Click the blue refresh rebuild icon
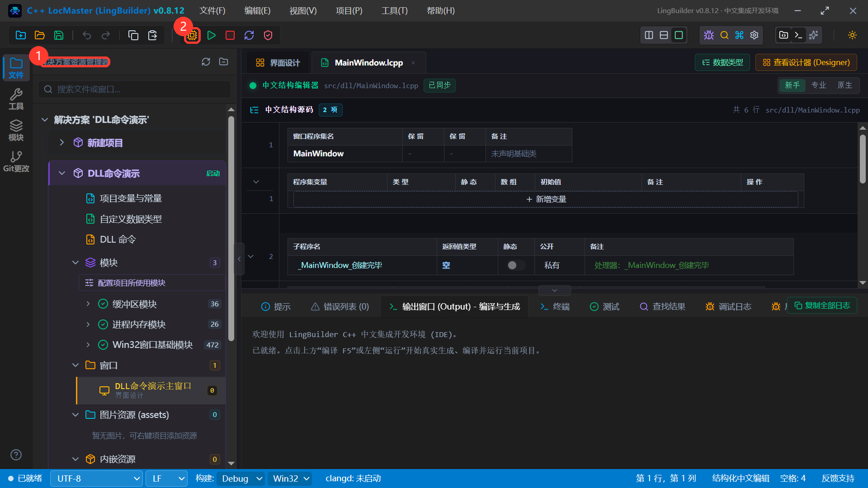This screenshot has width=868, height=488. (249, 35)
